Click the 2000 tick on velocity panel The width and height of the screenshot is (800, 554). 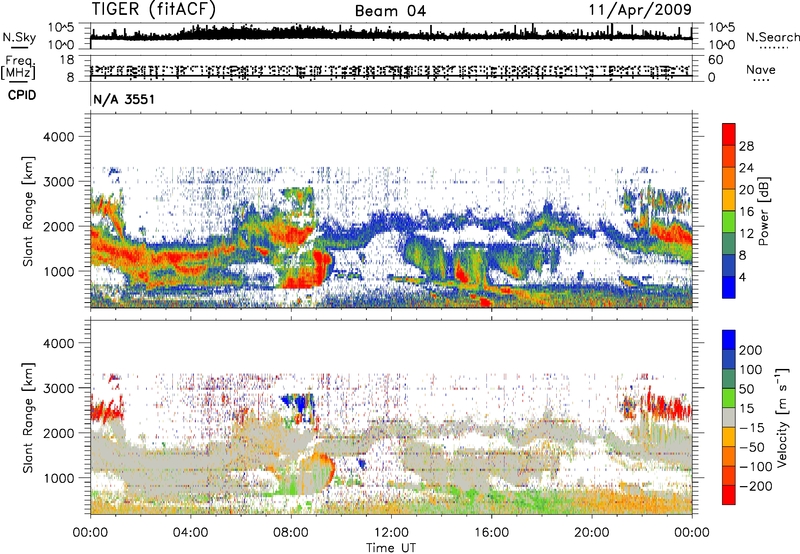coord(58,433)
